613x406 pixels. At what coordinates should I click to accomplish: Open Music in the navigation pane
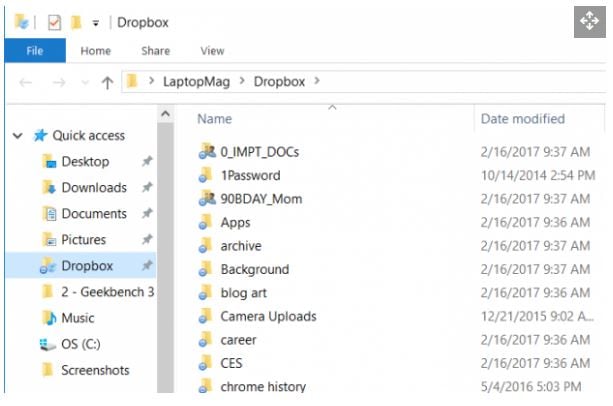point(78,318)
